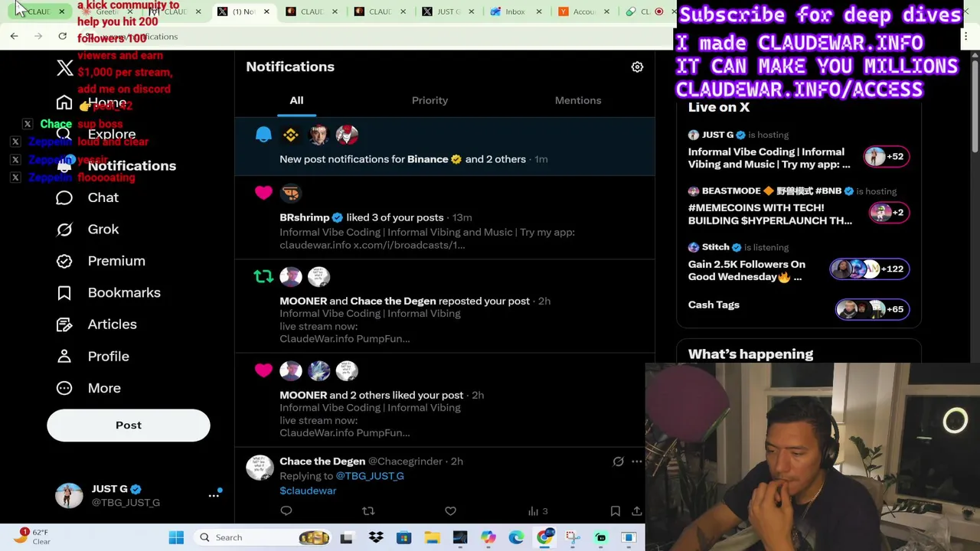Reload the page with the refresh button

(x=62, y=36)
